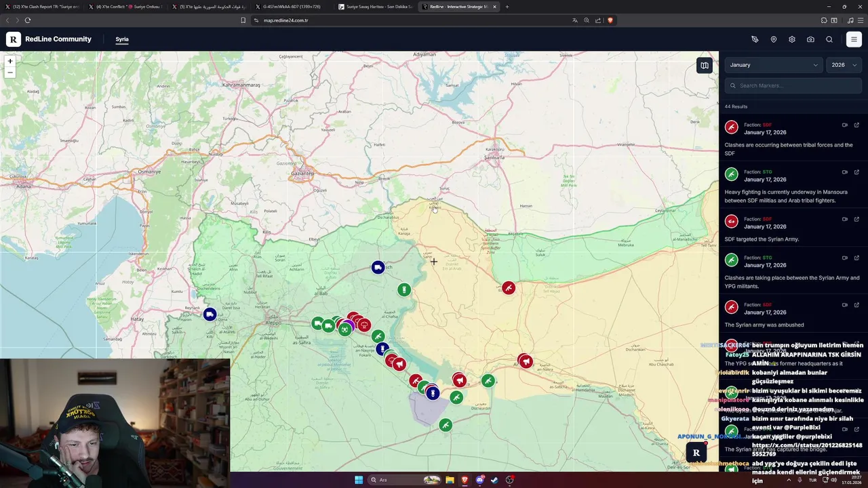This screenshot has height=488, width=868.
Task: Expand the 2026 year dropdown
Action: pos(844,65)
